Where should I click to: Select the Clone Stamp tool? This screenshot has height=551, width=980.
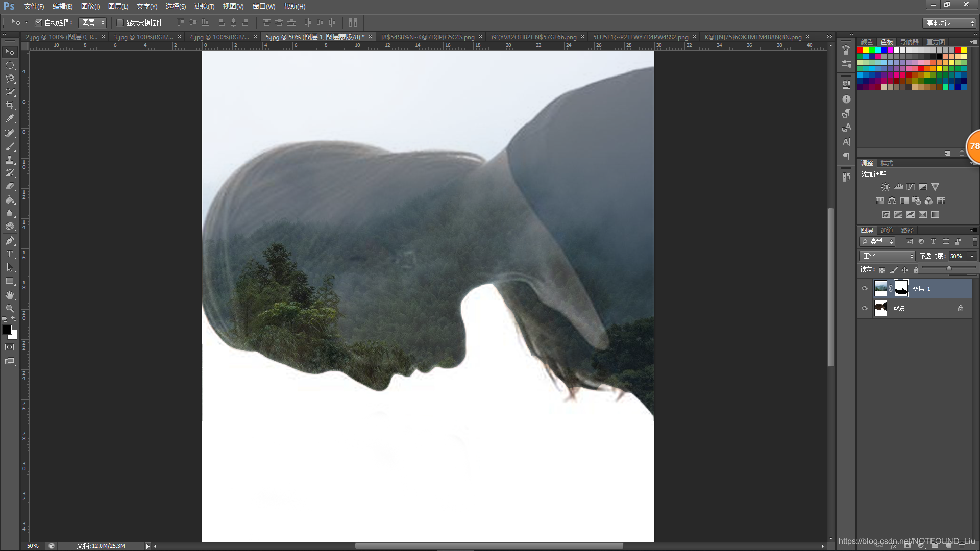pos(10,160)
